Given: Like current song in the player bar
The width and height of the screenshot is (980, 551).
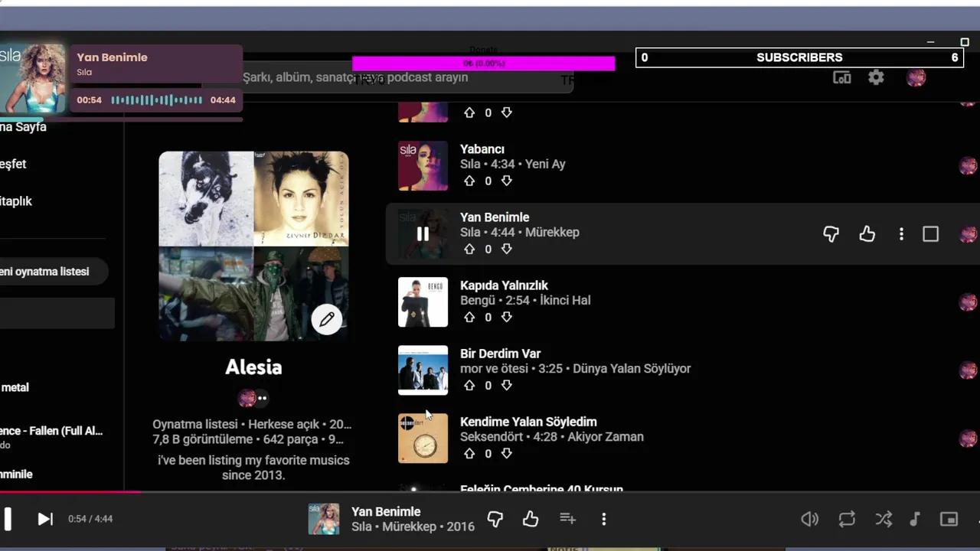Looking at the screenshot, I should click(531, 520).
